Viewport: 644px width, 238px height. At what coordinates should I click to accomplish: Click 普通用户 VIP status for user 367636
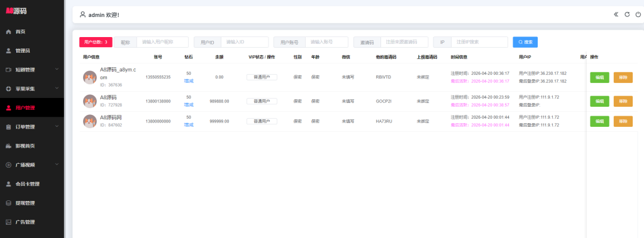coord(262,77)
